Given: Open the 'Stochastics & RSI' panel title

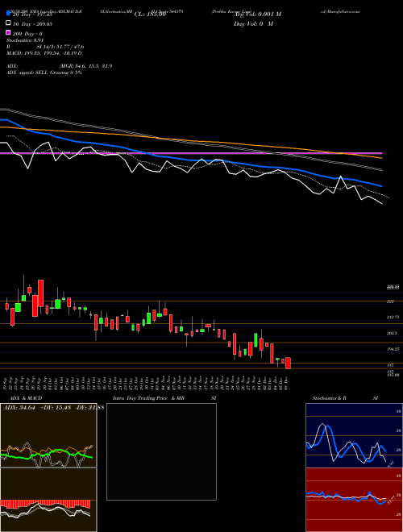Looking at the screenshot, I should click(345, 398).
